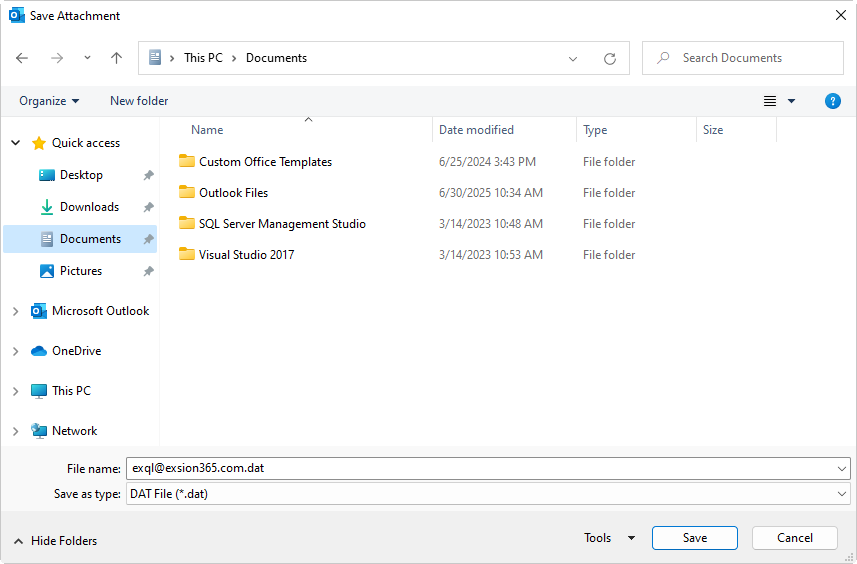Open the File name dropdown arrow

(x=842, y=469)
